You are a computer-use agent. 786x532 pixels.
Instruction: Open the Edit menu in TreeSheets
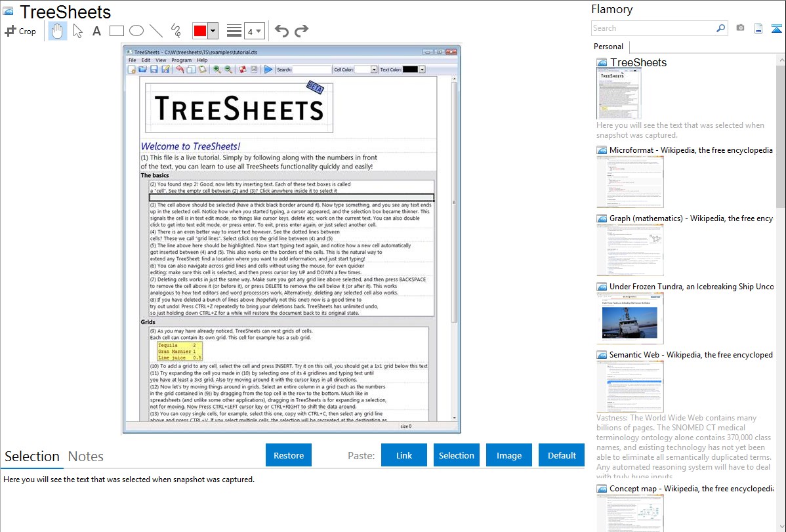[x=146, y=60]
